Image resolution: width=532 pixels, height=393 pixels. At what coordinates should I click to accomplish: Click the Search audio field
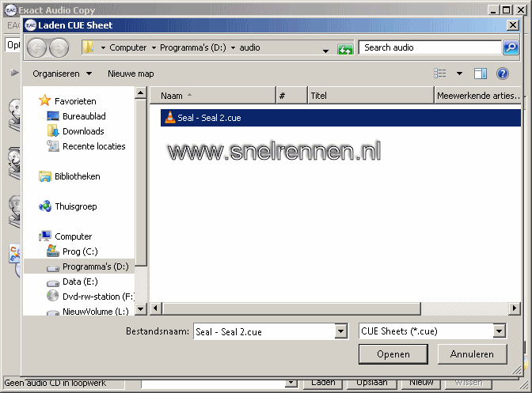[430, 47]
